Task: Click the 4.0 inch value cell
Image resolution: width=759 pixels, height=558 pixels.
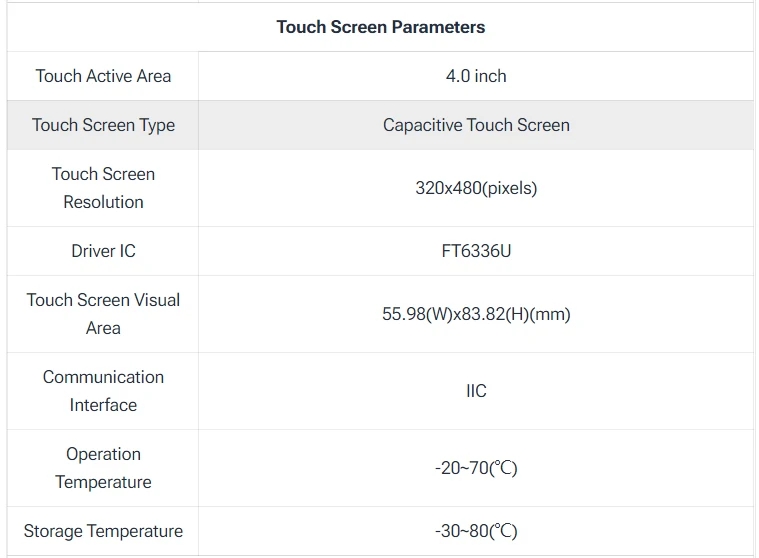Action: [476, 76]
